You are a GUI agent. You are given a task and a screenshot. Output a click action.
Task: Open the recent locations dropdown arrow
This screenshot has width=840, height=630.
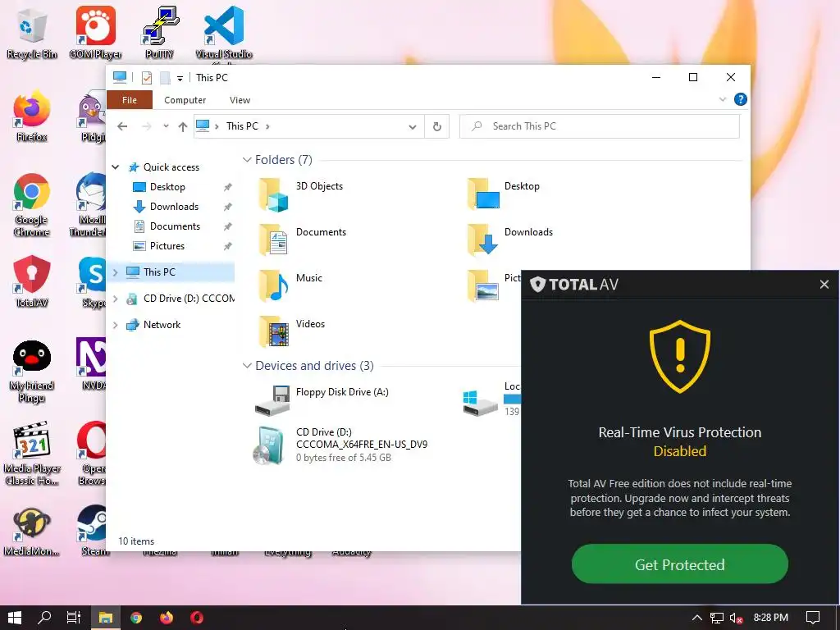click(166, 126)
